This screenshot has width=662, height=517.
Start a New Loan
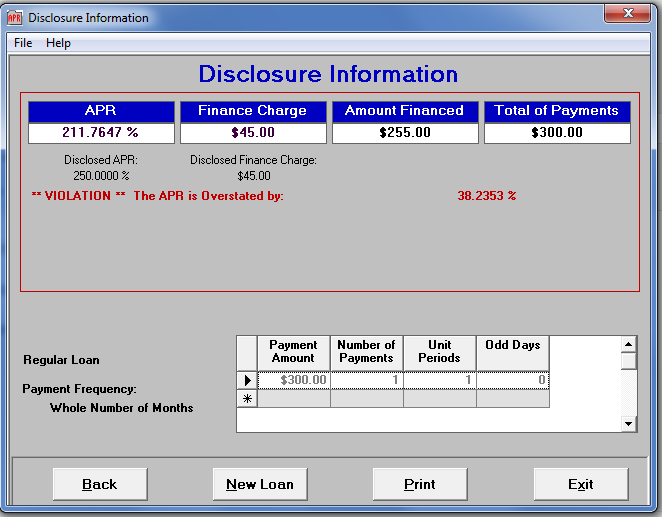coord(260,484)
